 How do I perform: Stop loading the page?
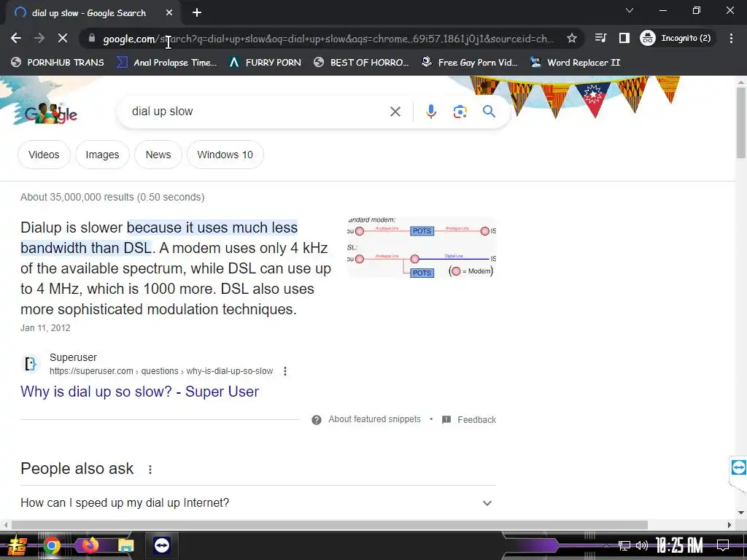click(63, 38)
